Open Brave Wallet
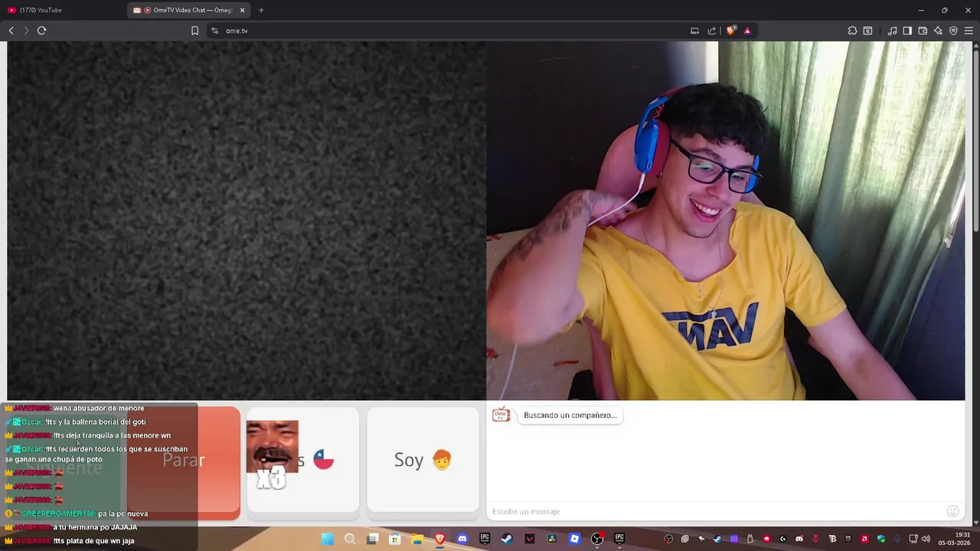Screen dimensions: 980x551 point(923,31)
